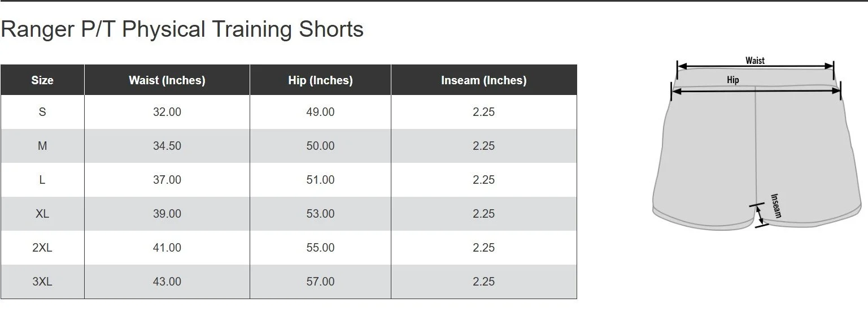Click the shorts illustration image
The image size is (868, 324).
coord(756,144)
